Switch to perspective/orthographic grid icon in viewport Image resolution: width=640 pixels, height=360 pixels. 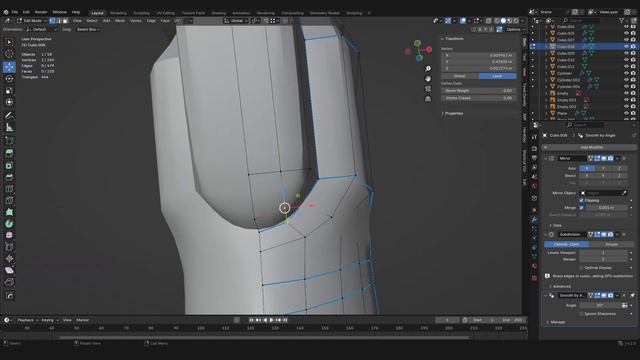click(428, 99)
